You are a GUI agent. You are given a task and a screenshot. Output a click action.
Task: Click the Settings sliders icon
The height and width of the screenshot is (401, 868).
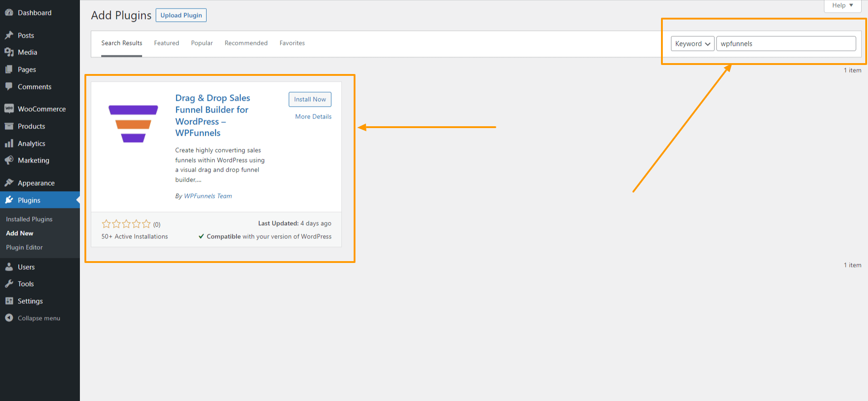tap(9, 301)
